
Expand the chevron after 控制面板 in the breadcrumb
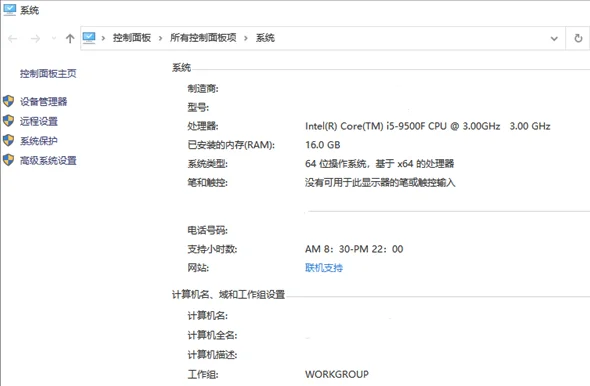160,38
